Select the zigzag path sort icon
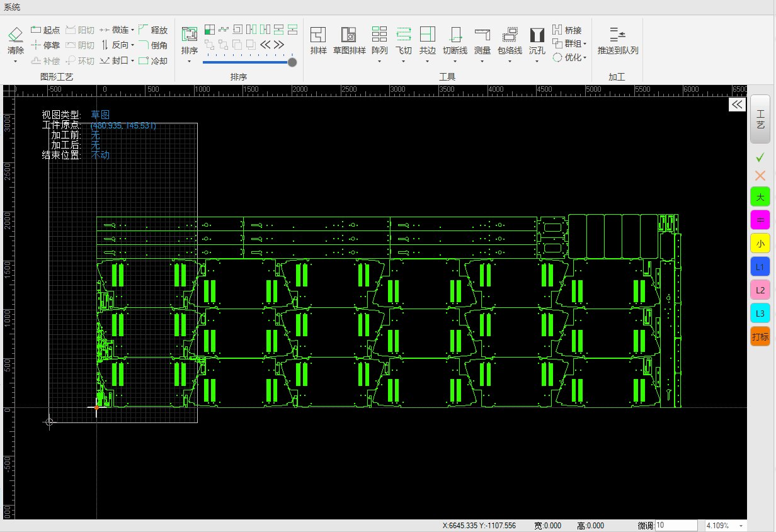This screenshot has width=776, height=532. point(224,29)
